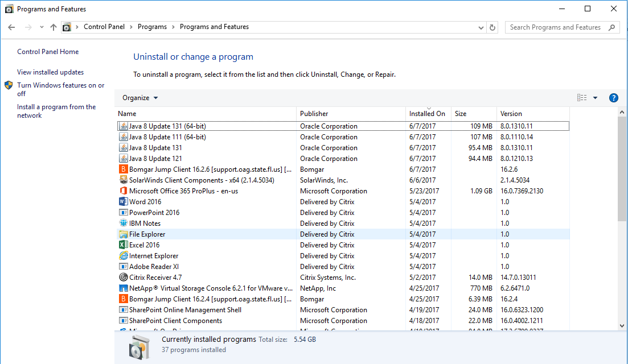Open the address bar history dropdown
This screenshot has width=628, height=364.
coord(481,27)
